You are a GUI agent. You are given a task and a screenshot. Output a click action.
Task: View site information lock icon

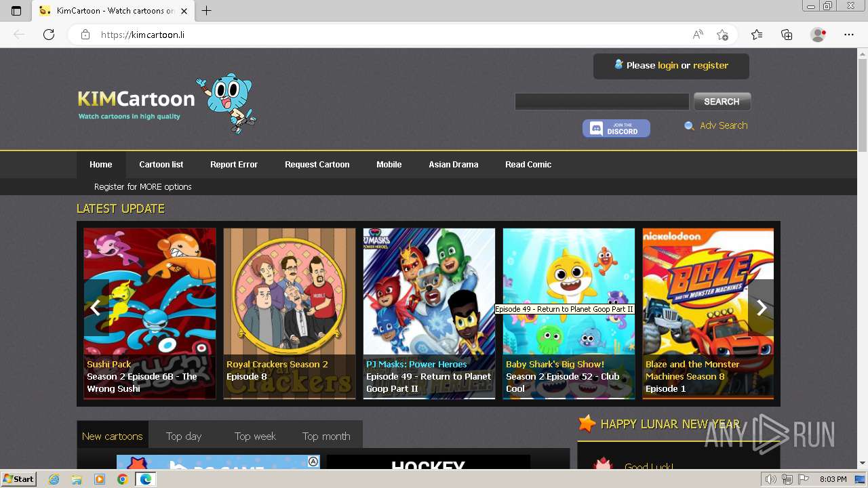85,35
